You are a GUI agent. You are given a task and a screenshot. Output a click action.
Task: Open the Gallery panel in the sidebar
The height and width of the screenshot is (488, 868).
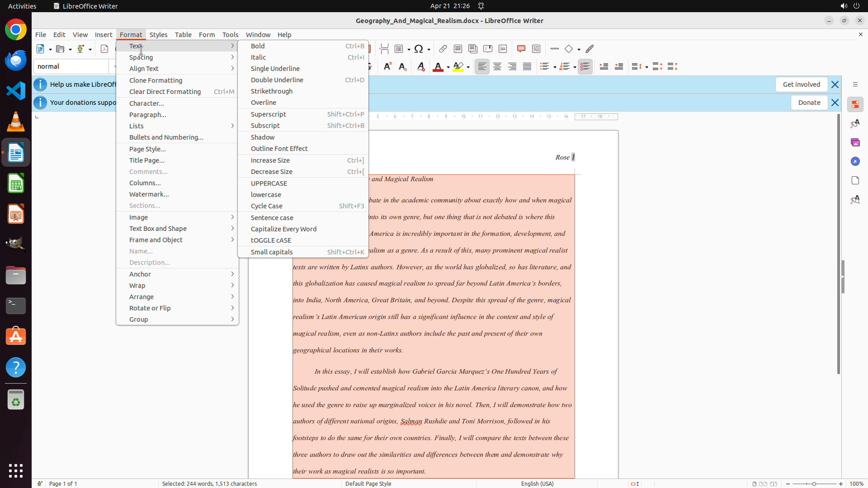pos(855,142)
